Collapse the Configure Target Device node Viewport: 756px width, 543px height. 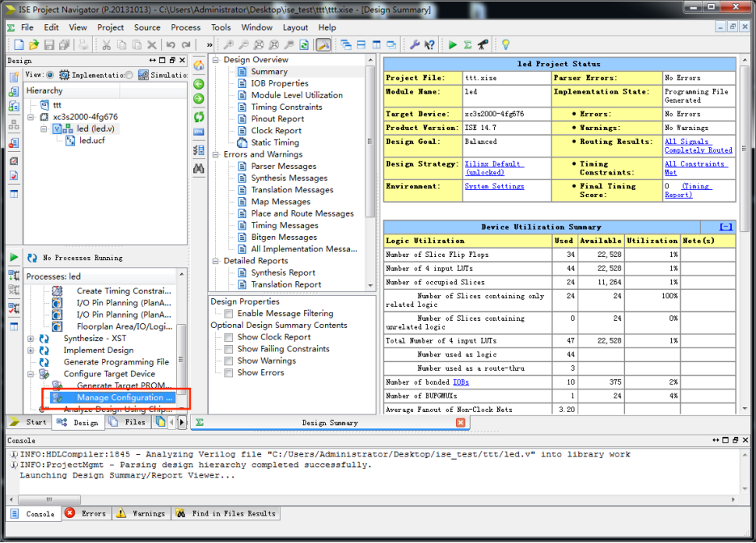pyautogui.click(x=31, y=374)
